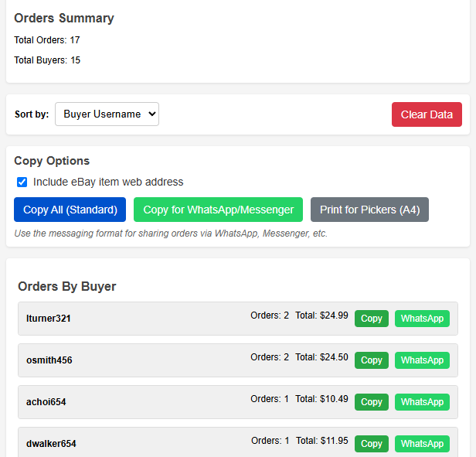Screen dimensions: 476x457
Task: Toggle Include eBay item web address checkbox
Action: coord(22,182)
